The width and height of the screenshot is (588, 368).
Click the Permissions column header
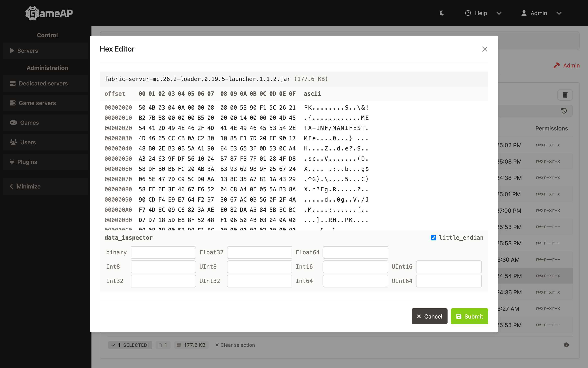click(x=551, y=129)
